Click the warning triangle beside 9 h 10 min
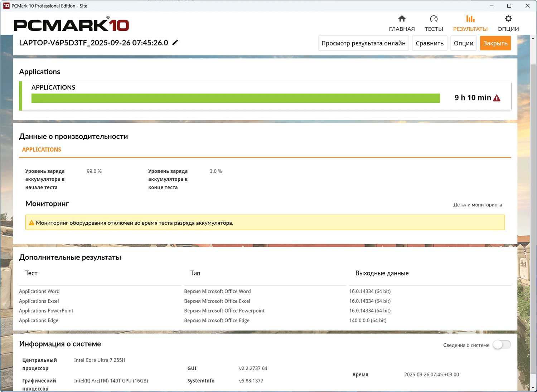537x392 pixels. 497,98
